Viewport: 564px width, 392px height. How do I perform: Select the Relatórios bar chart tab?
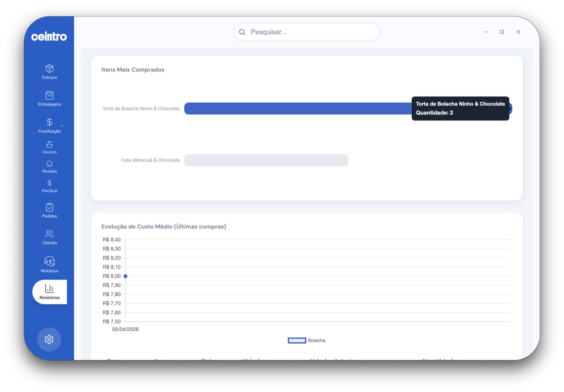49,292
